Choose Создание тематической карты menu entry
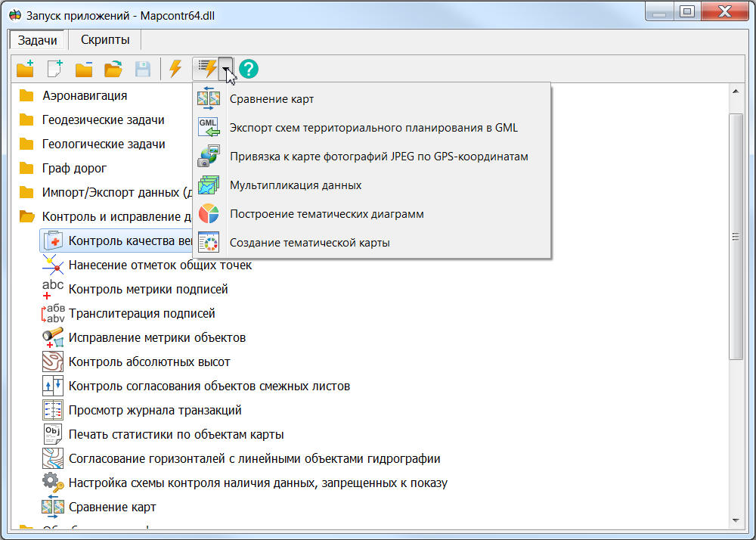The height and width of the screenshot is (540, 756). (309, 243)
